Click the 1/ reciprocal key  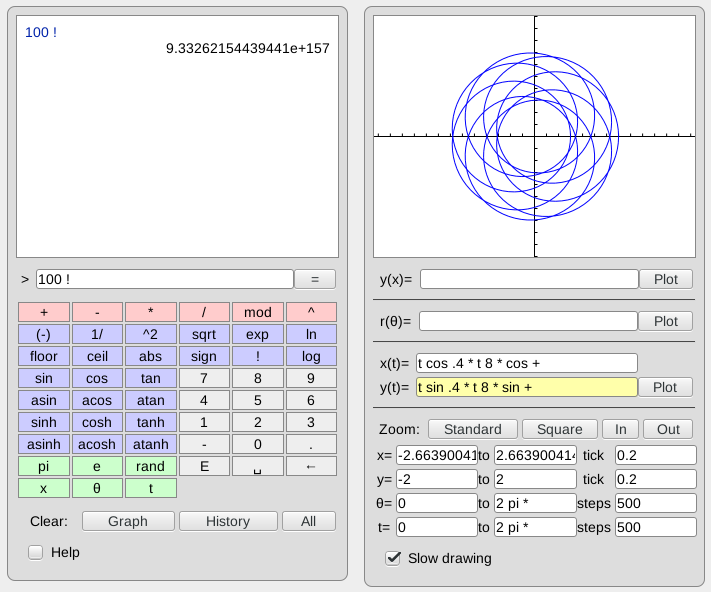tap(97, 334)
